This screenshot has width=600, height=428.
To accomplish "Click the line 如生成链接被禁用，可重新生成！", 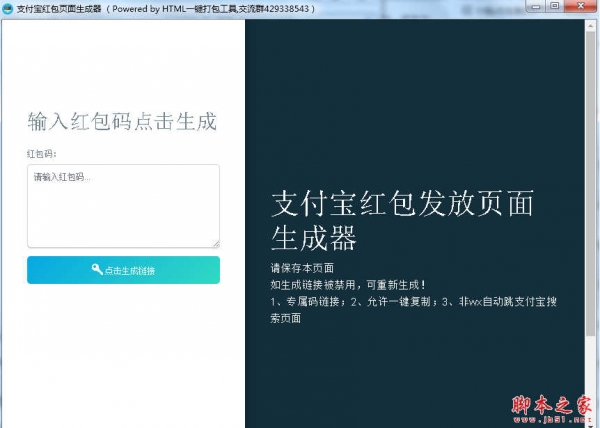I will coord(348,285).
